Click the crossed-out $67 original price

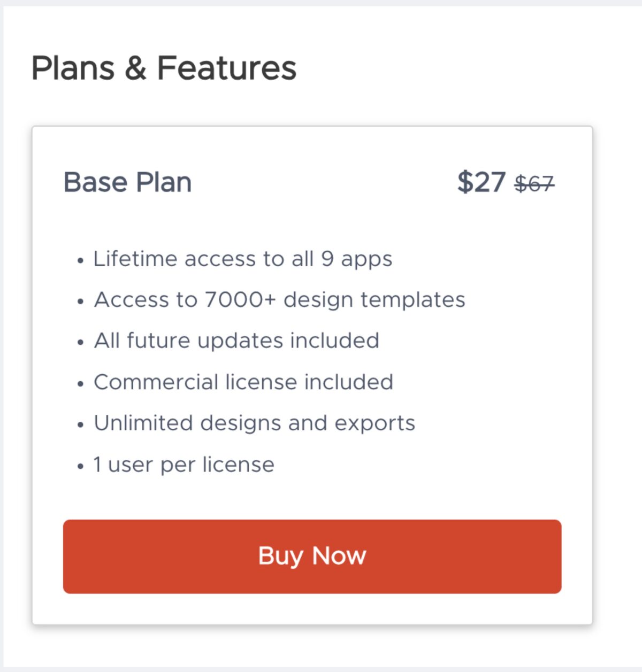[534, 184]
